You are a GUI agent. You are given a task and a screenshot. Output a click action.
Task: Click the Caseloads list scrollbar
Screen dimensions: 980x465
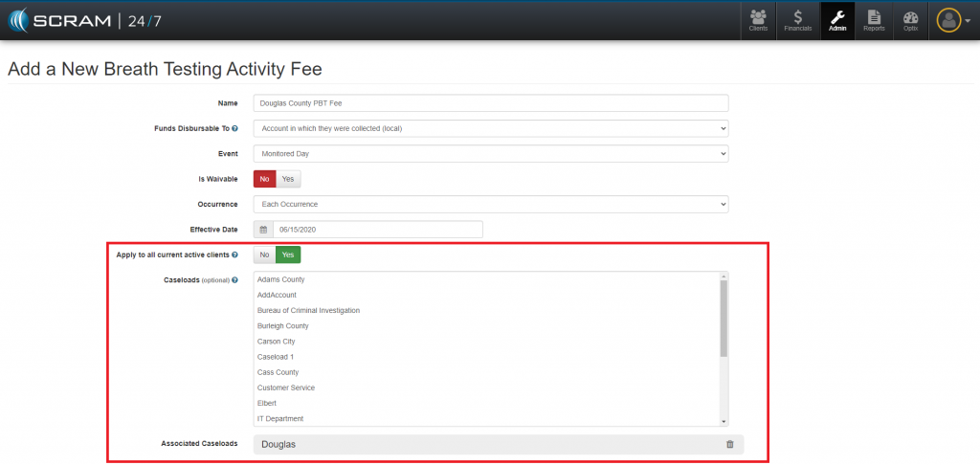pyautogui.click(x=724, y=318)
